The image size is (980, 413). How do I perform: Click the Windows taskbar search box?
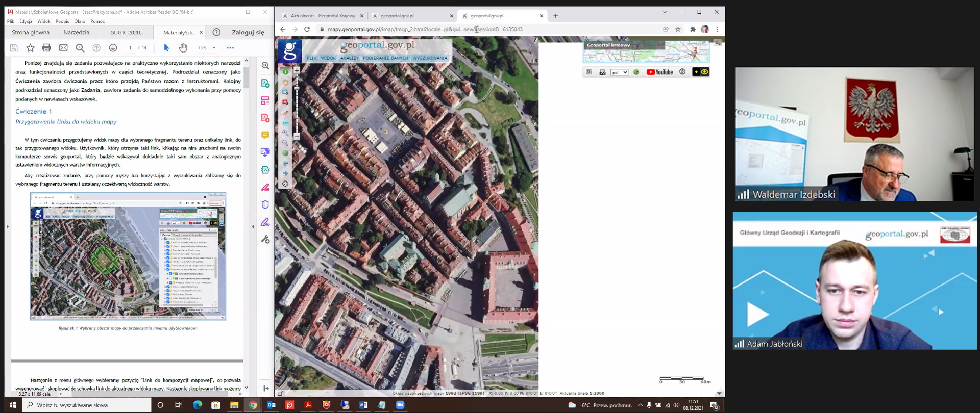(x=88, y=405)
